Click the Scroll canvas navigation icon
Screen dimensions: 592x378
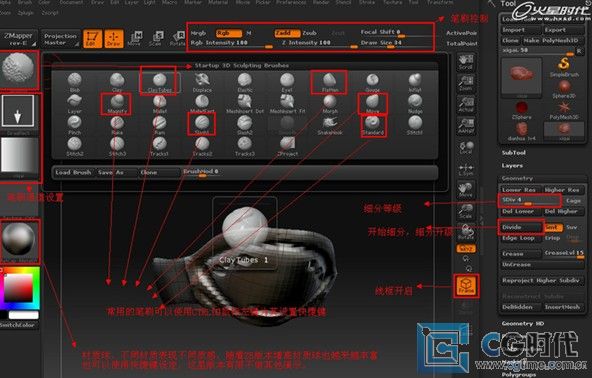466,62
